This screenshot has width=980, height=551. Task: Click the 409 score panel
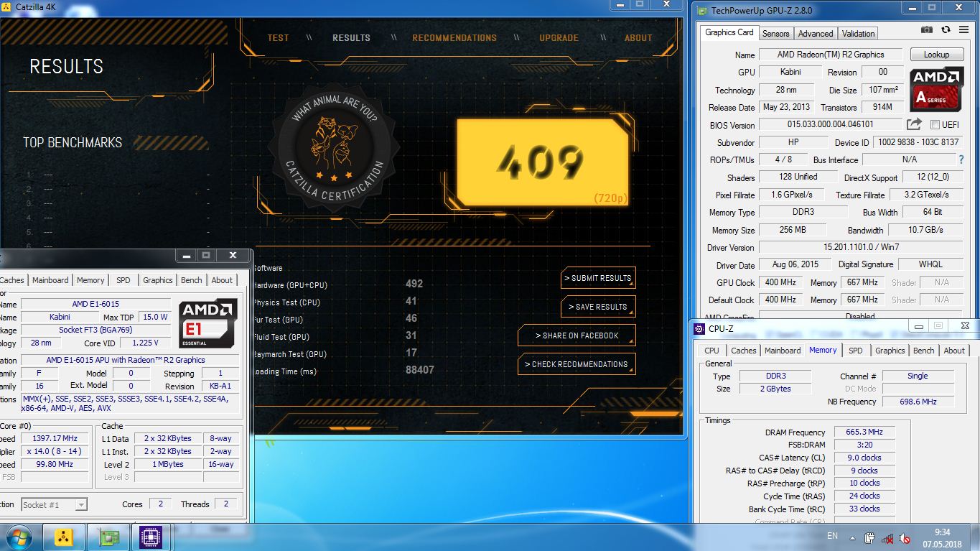[543, 162]
